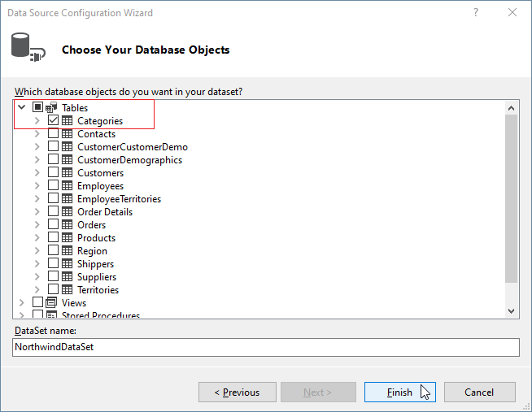Click the Contacts table icon

[x=68, y=133]
